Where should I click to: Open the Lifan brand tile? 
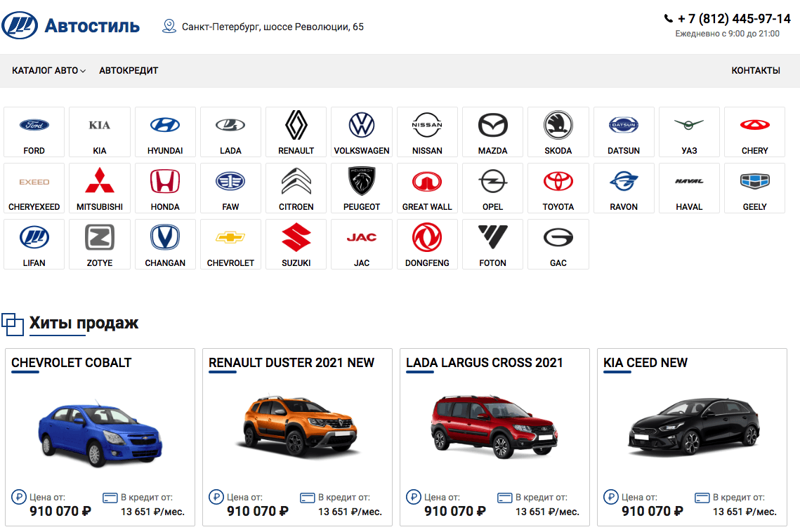point(34,244)
